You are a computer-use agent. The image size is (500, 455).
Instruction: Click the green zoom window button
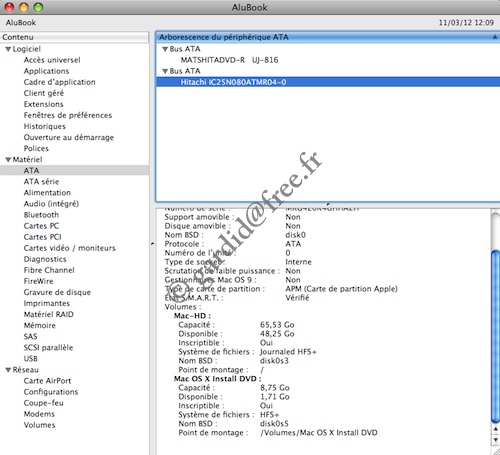(38, 7)
